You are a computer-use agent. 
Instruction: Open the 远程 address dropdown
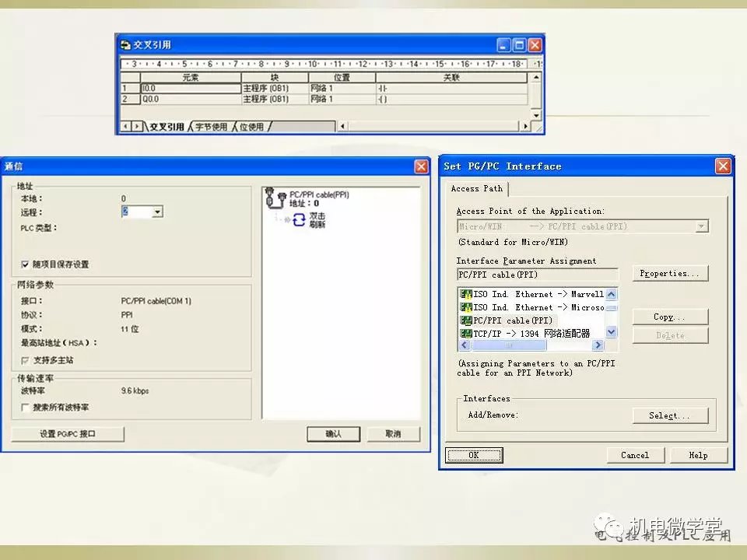[157, 212]
